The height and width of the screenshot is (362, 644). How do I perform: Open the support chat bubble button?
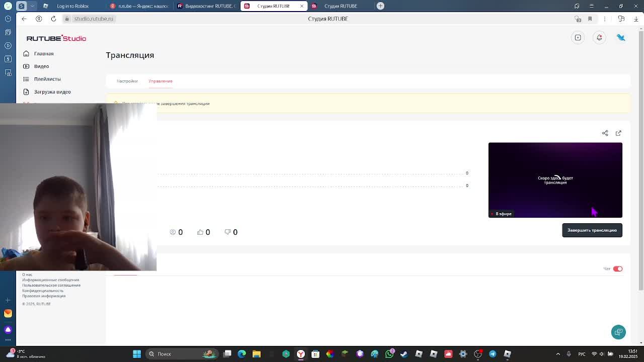[618, 332]
